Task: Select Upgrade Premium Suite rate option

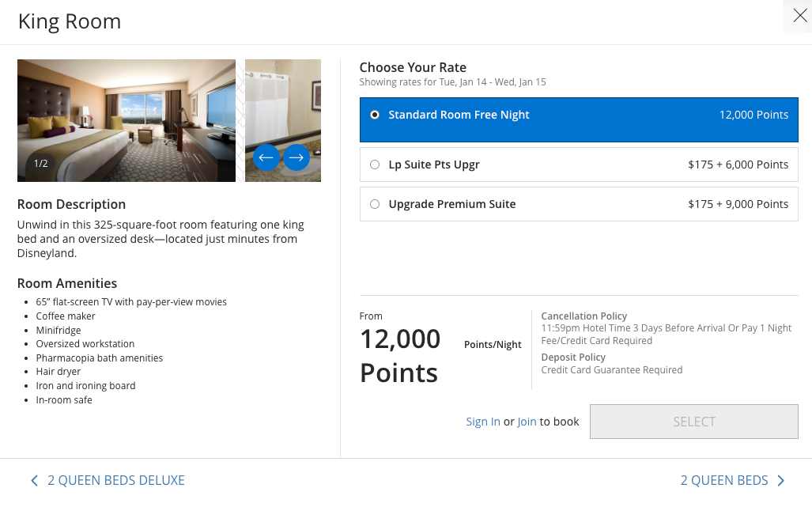Action: pos(375,204)
